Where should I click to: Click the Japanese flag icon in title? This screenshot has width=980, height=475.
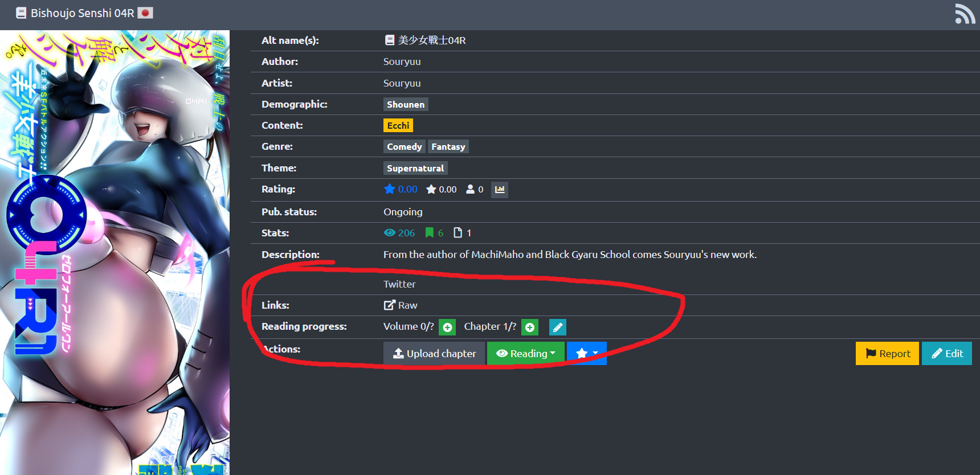(146, 13)
